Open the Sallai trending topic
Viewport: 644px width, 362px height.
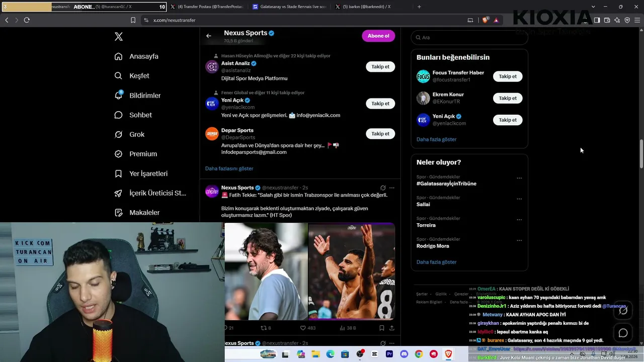pyautogui.click(x=423, y=205)
